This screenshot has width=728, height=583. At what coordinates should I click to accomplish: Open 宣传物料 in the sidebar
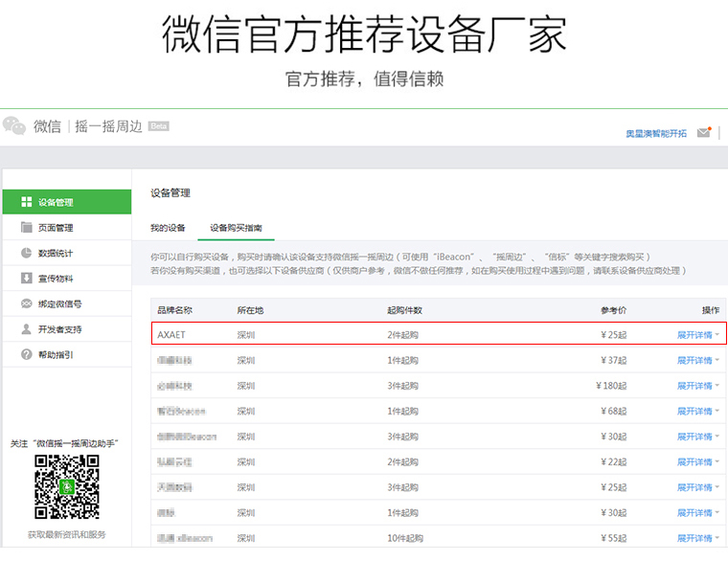[x=67, y=279]
